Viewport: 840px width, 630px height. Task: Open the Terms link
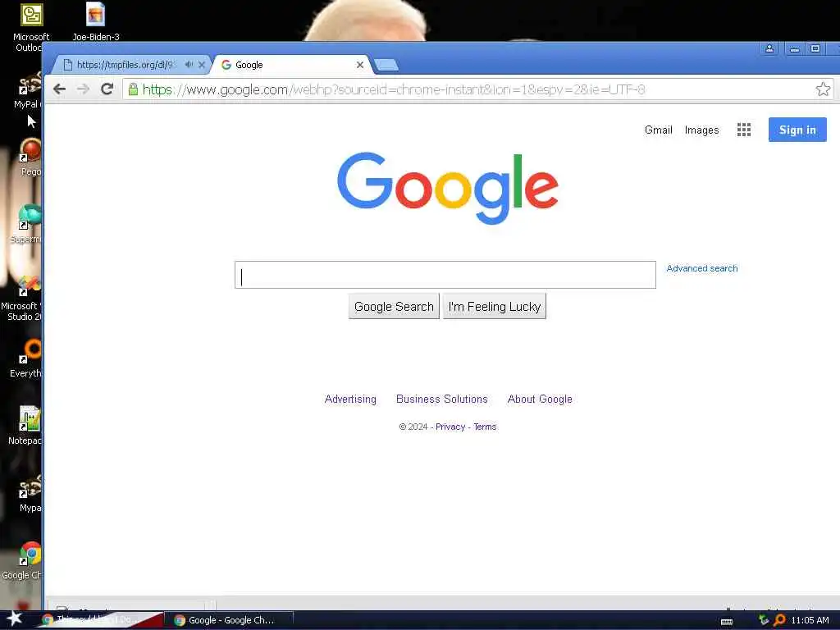pos(485,427)
